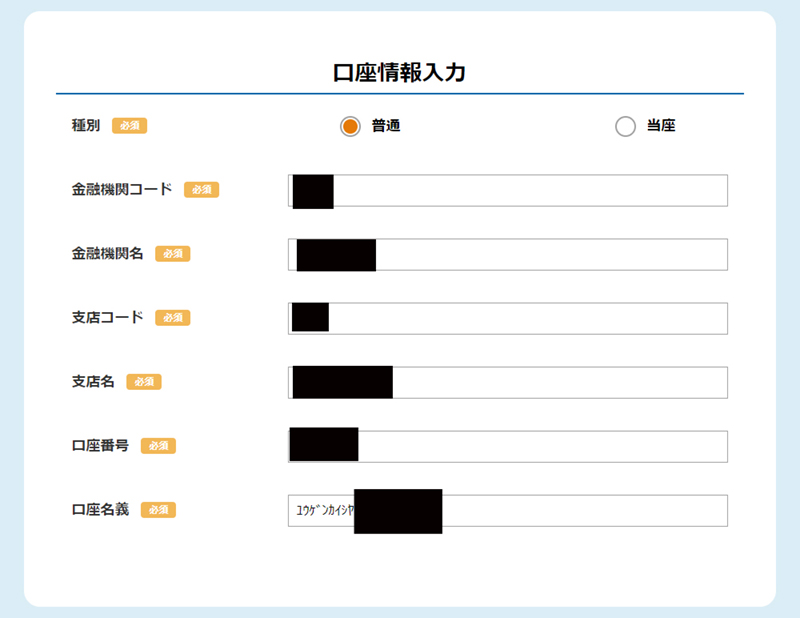Focus the 口座名義 input field
This screenshot has height=618, width=800.
508,510
